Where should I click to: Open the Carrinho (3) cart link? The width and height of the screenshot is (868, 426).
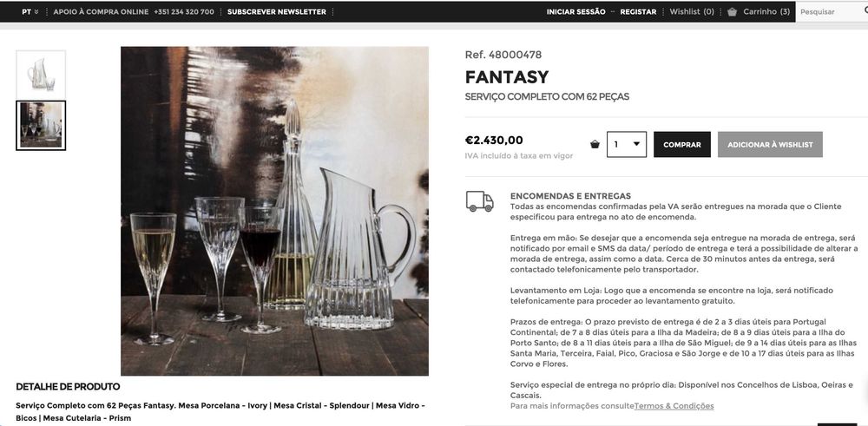click(766, 11)
